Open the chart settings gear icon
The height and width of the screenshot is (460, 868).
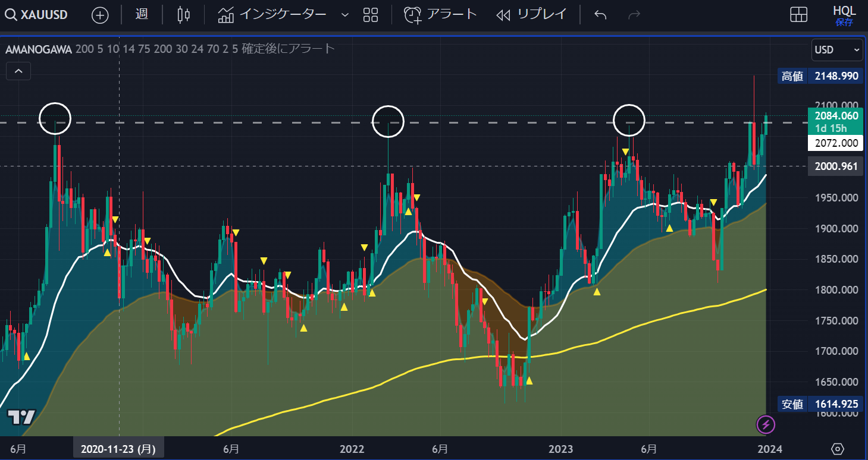point(838,449)
